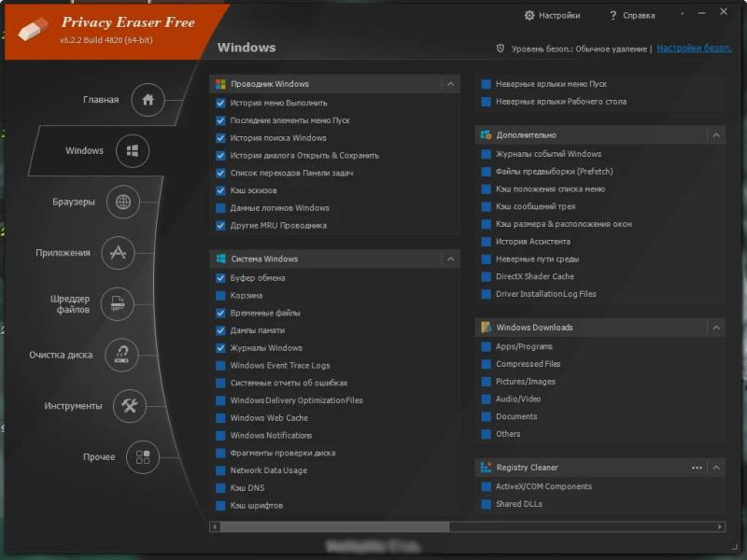Click the Windows Downloads folder icon
Viewport: 747px width, 560px height.
pos(486,328)
